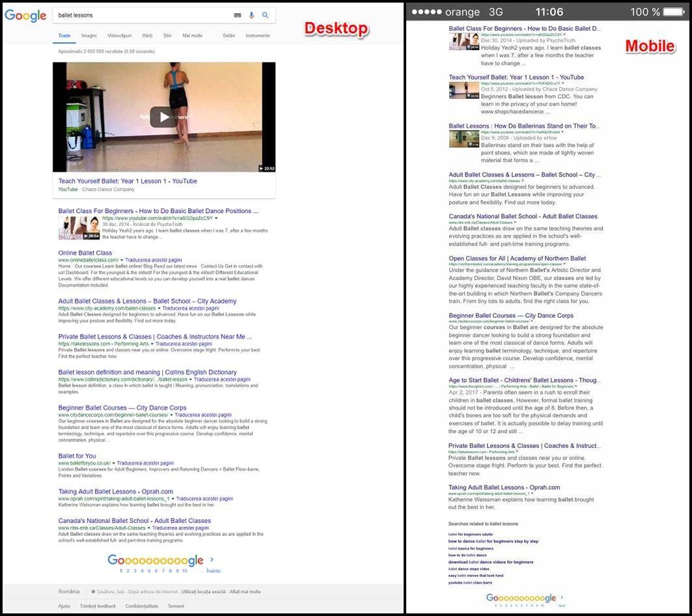Tap mobile result 'Teach Yourself Ballet: Year 1 Lesson 1 - YouTube'

pyautogui.click(x=516, y=77)
